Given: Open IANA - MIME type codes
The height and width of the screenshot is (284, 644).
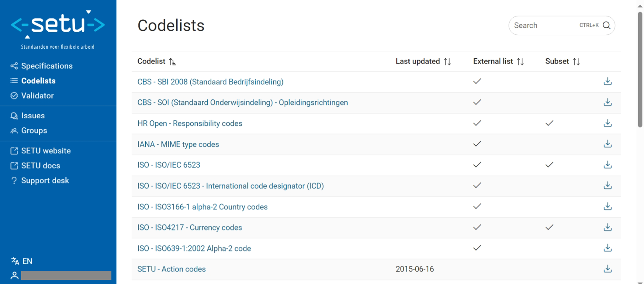Looking at the screenshot, I should click(178, 144).
